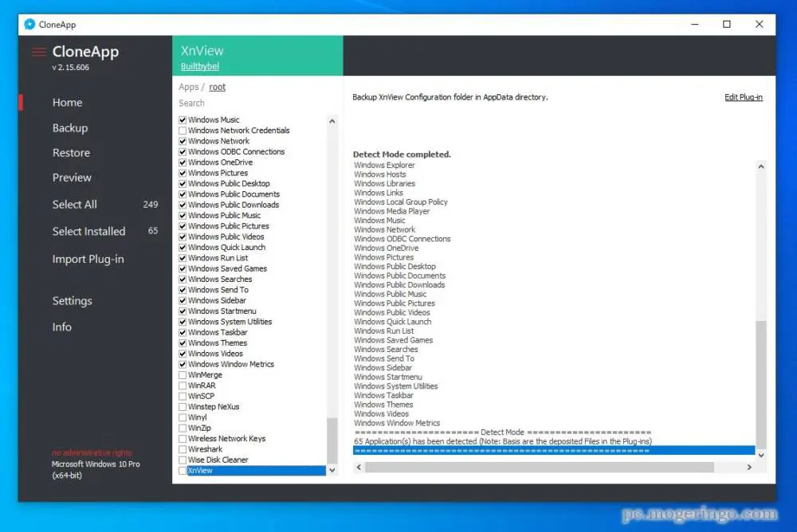Click the app list scroll down arrow
797x532 pixels.
point(332,471)
